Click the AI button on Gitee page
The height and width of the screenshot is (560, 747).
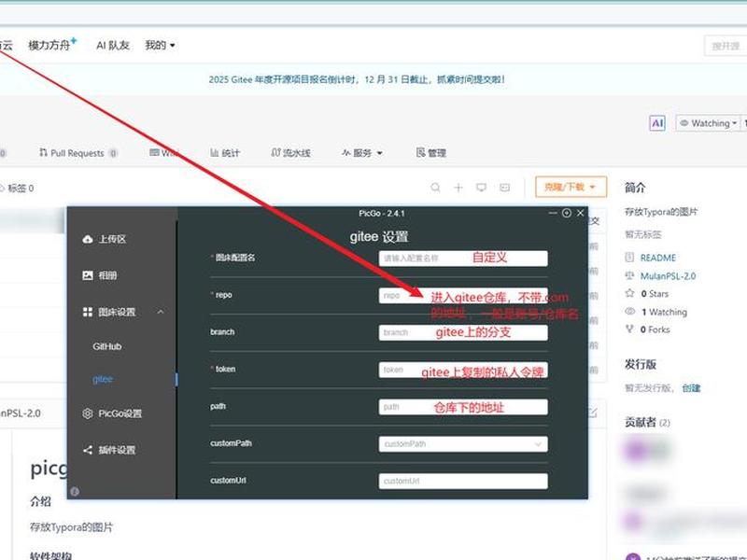point(657,123)
